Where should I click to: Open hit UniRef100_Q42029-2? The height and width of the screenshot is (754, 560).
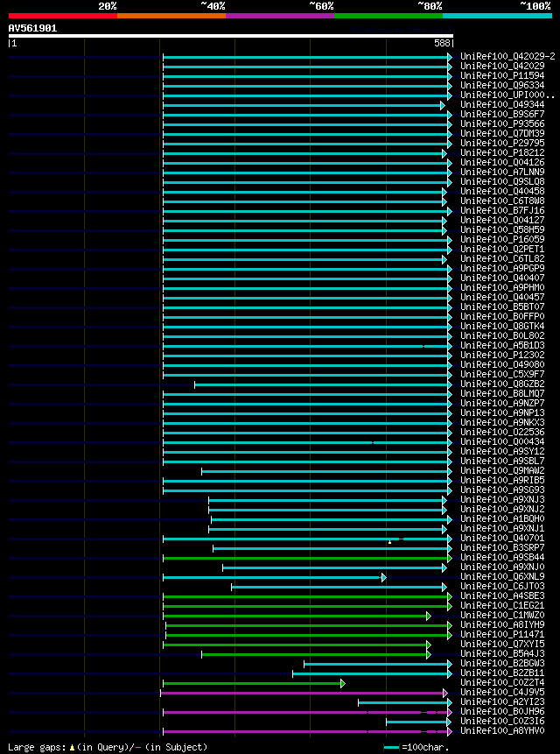507,57
